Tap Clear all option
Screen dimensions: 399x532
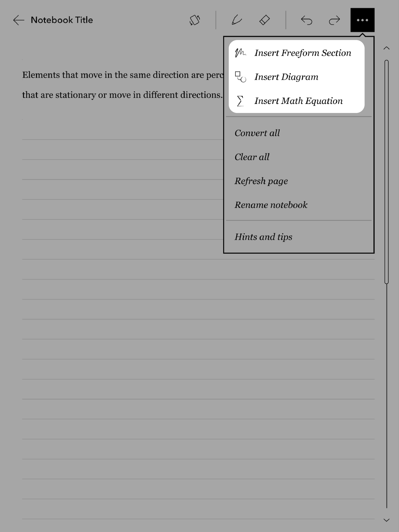tap(252, 157)
